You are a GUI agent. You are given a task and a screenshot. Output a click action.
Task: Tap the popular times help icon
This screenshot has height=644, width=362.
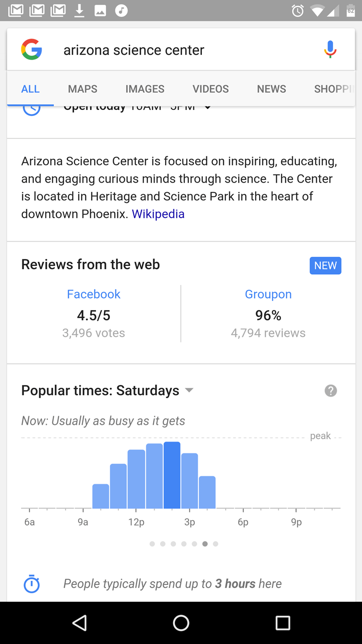(x=331, y=391)
